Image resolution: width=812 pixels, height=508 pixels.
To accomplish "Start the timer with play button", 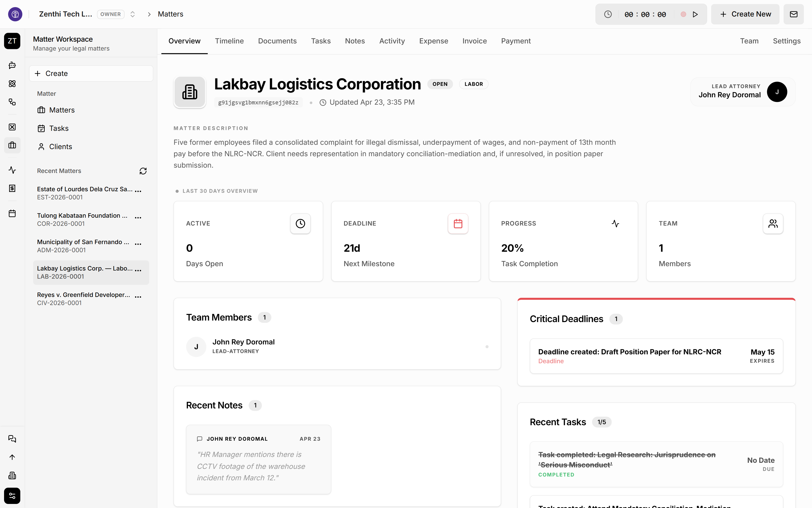I will 695,14.
